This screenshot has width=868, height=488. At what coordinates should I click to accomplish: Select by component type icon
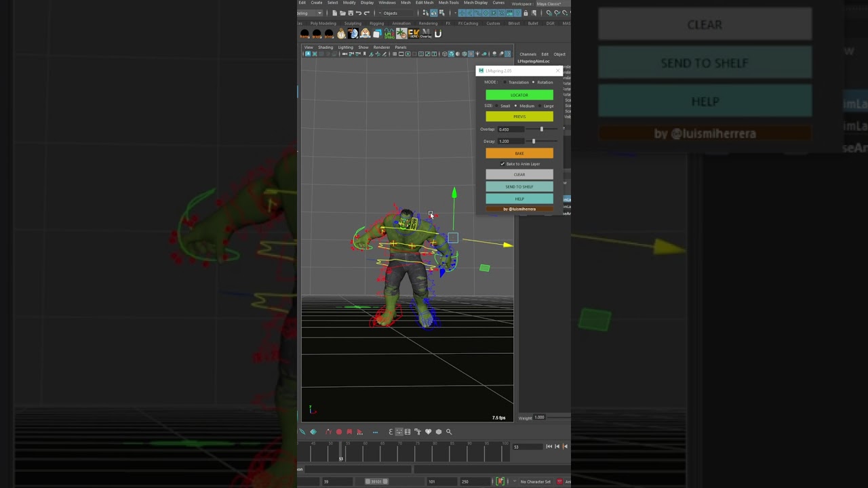tap(442, 13)
